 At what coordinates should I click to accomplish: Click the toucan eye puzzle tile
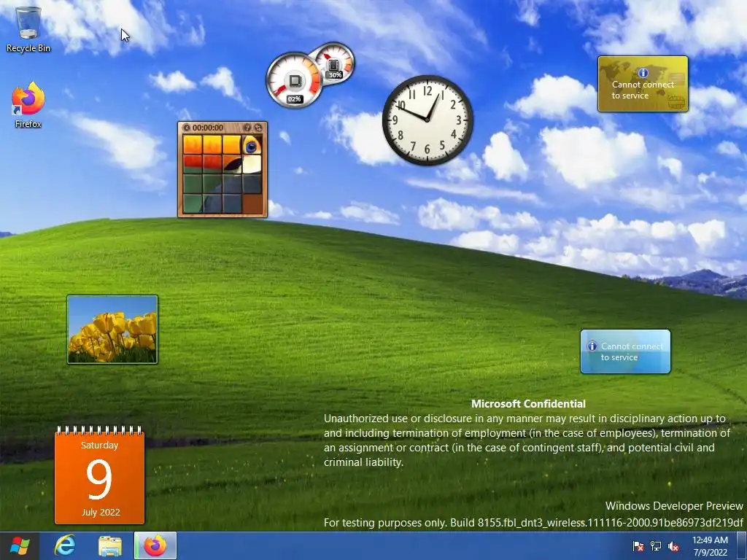pyautogui.click(x=252, y=145)
